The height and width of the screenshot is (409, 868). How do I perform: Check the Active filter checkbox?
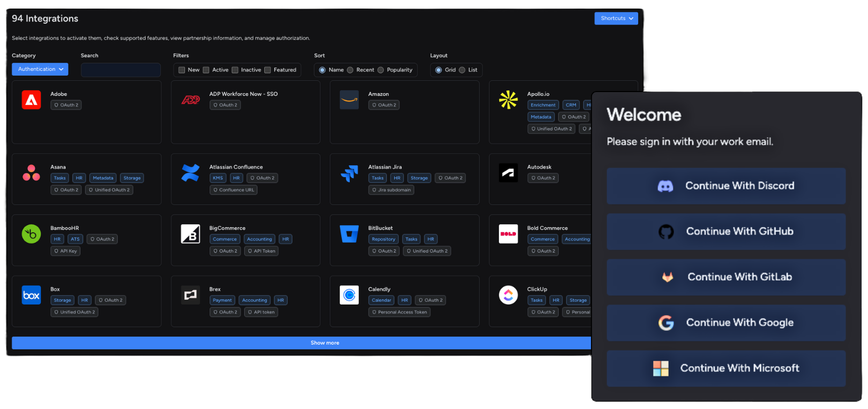point(206,70)
